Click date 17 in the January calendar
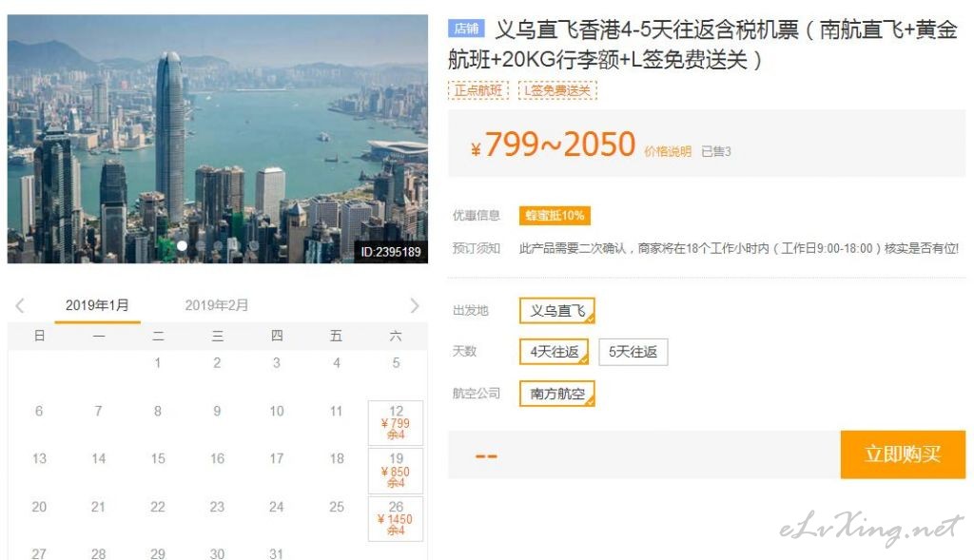Image resolution: width=974 pixels, height=560 pixels. point(277,458)
